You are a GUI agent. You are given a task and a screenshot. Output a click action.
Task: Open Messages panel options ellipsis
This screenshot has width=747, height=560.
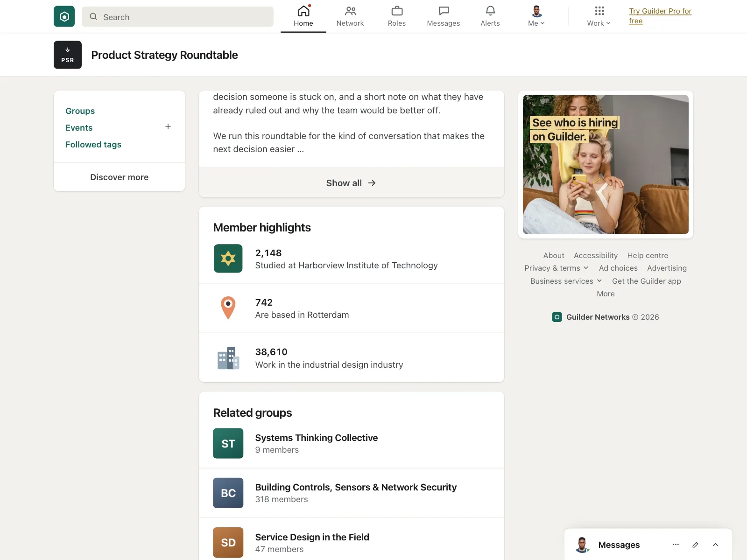[676, 545]
